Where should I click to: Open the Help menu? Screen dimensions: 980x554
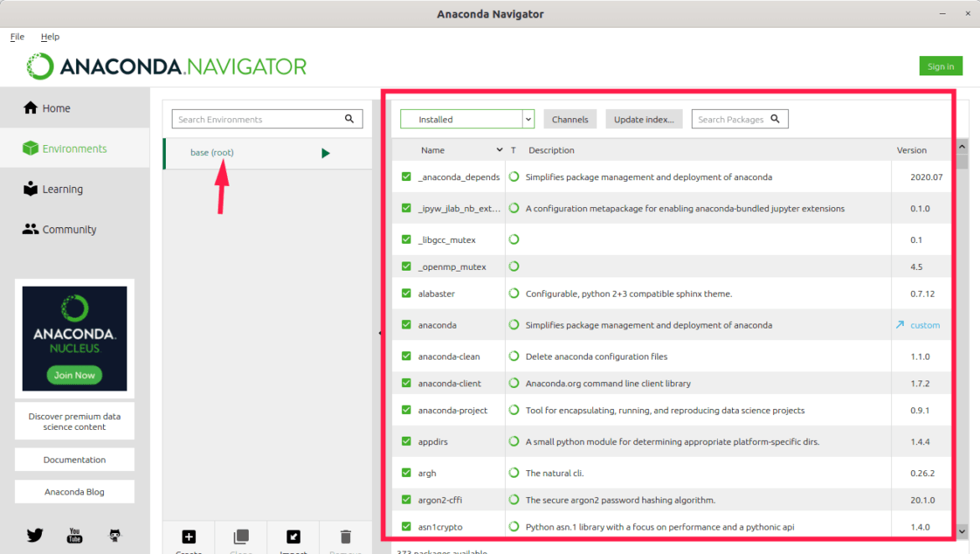[x=50, y=36]
